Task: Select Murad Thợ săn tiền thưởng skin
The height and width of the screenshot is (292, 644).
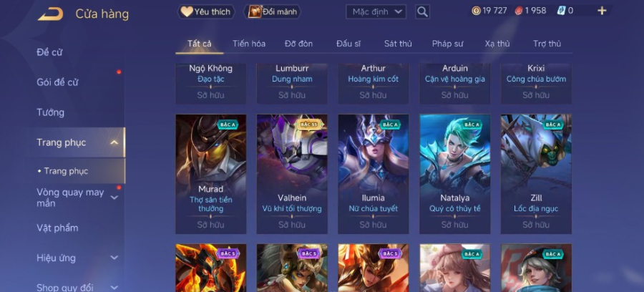Action: [210, 174]
